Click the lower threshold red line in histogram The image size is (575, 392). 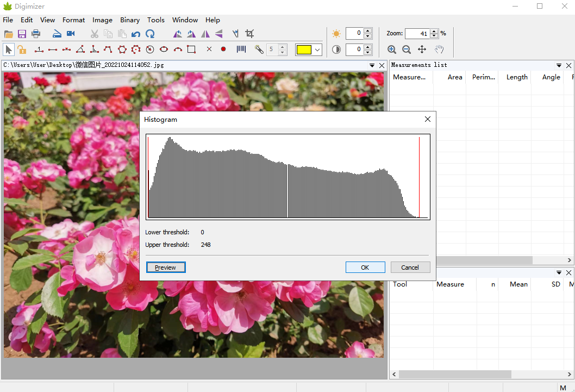pos(148,177)
